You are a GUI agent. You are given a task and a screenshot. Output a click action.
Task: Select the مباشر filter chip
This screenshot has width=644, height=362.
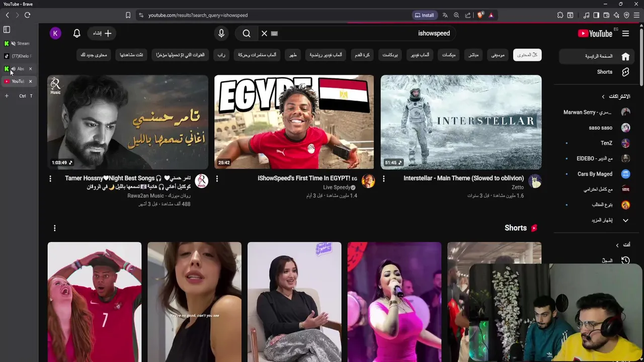[473, 55]
